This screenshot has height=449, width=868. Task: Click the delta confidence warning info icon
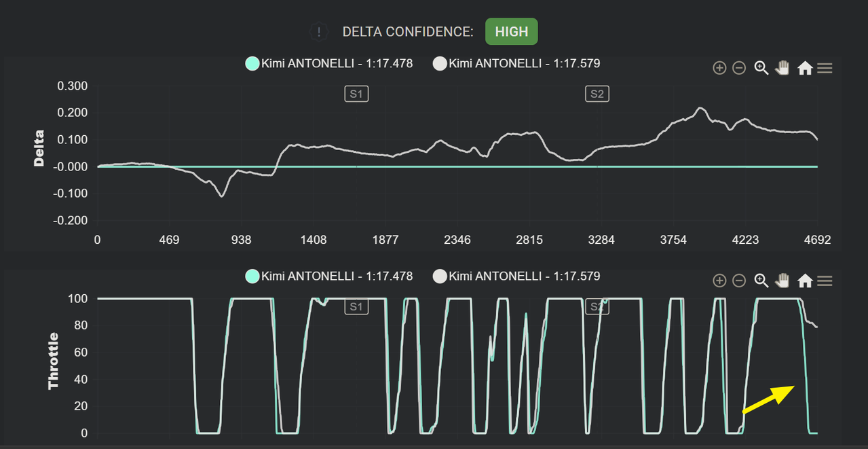click(x=319, y=32)
